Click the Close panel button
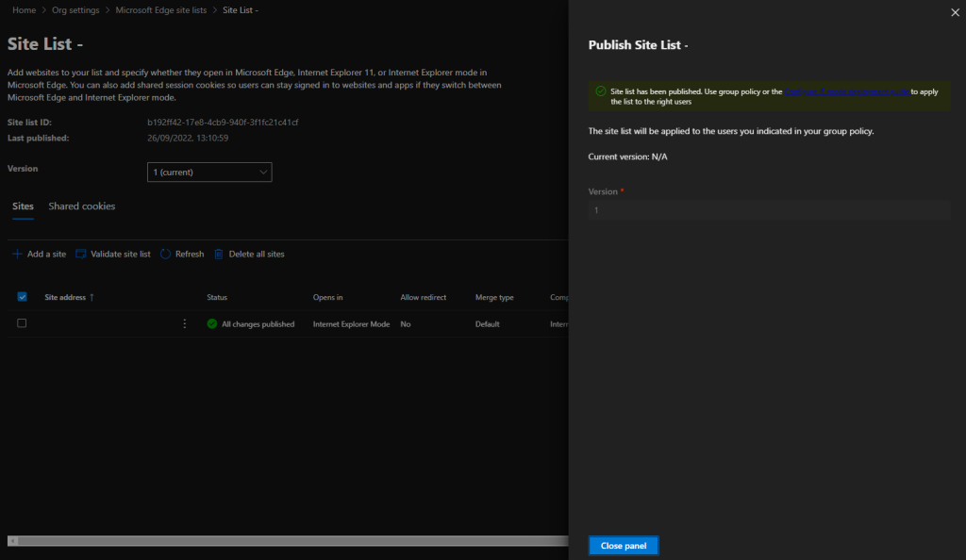 624,546
